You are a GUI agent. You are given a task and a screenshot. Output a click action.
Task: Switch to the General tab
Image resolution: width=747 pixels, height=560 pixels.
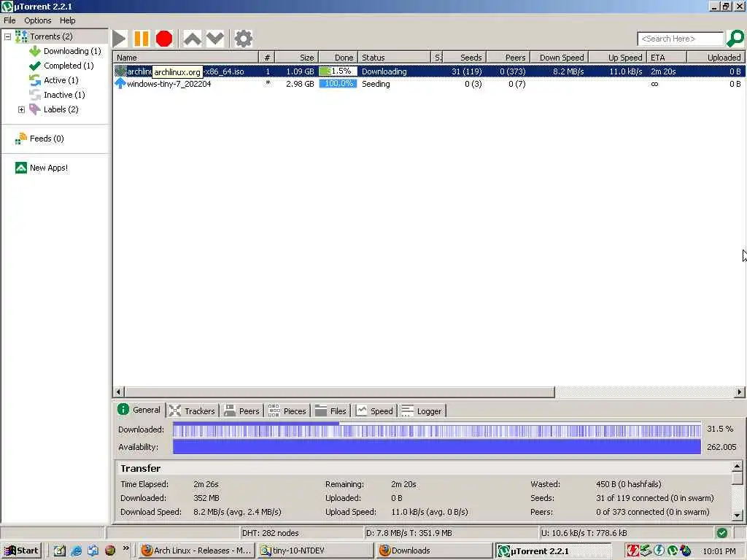point(139,410)
